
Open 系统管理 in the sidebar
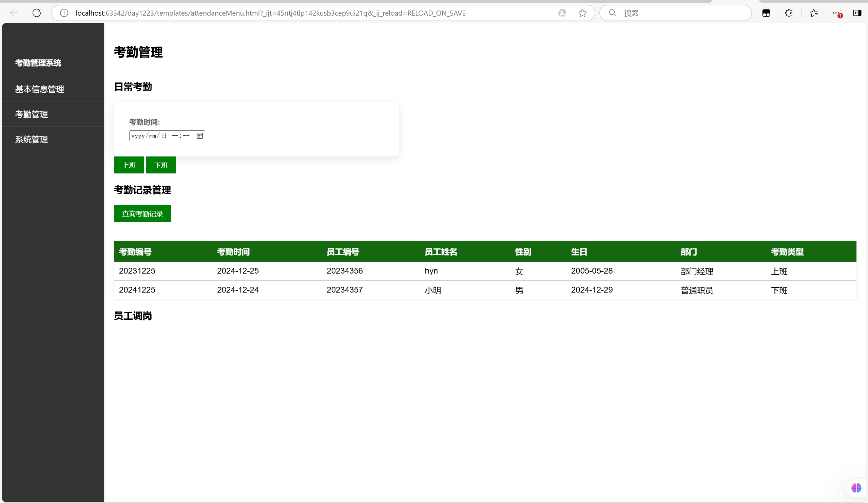click(x=31, y=139)
